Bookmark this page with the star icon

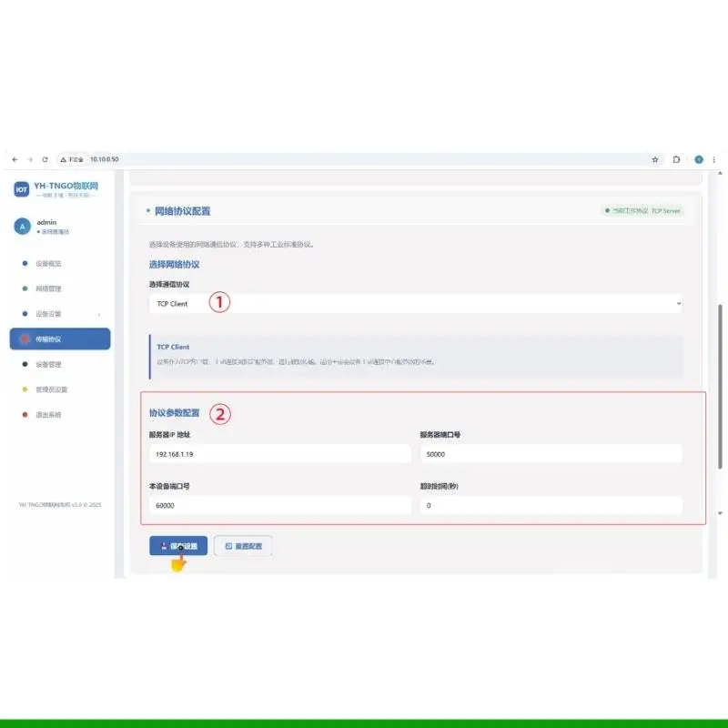coord(655,160)
